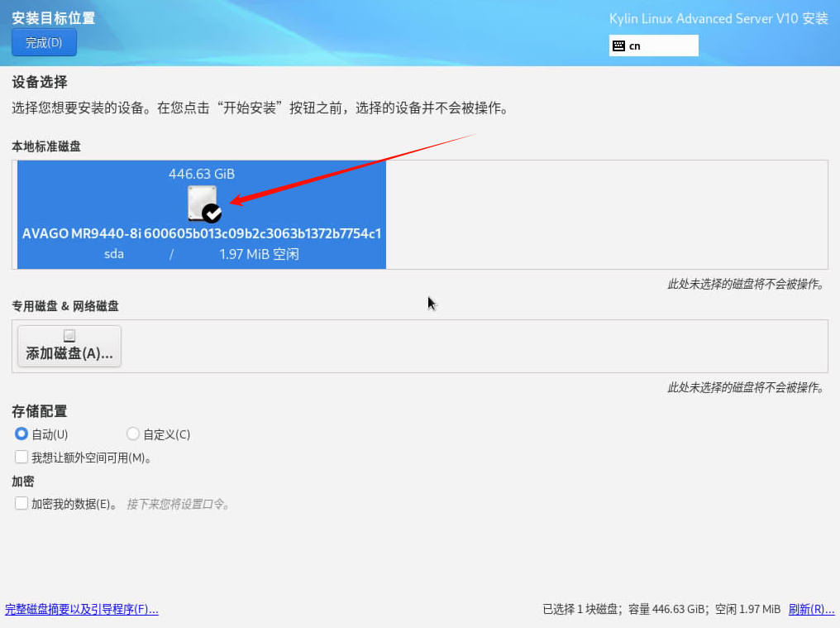Click 完成(D) to confirm the destination
The height and width of the screenshot is (628, 840).
[x=43, y=42]
